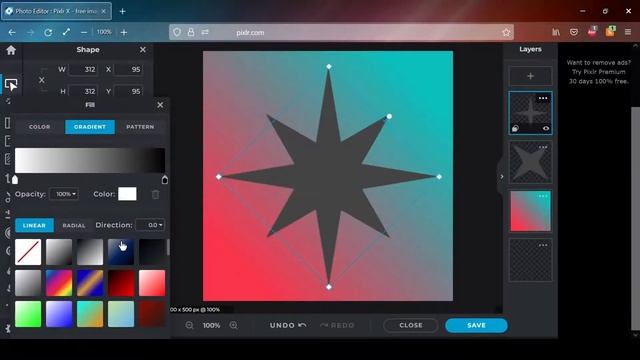Click the Try Pixlr Premium ad text
Viewport: 640px width, 360px height.
[x=598, y=72]
